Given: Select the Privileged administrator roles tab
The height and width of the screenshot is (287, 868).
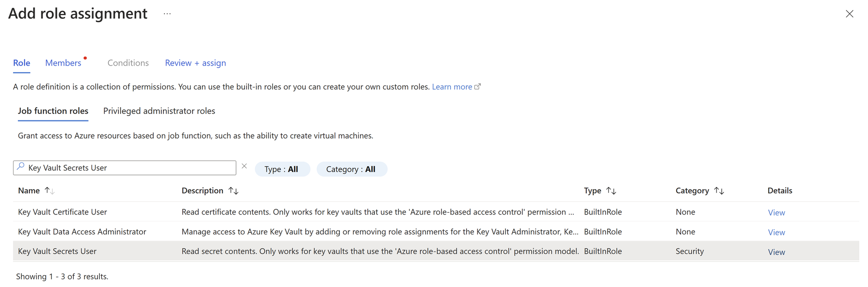Looking at the screenshot, I should pyautogui.click(x=159, y=111).
